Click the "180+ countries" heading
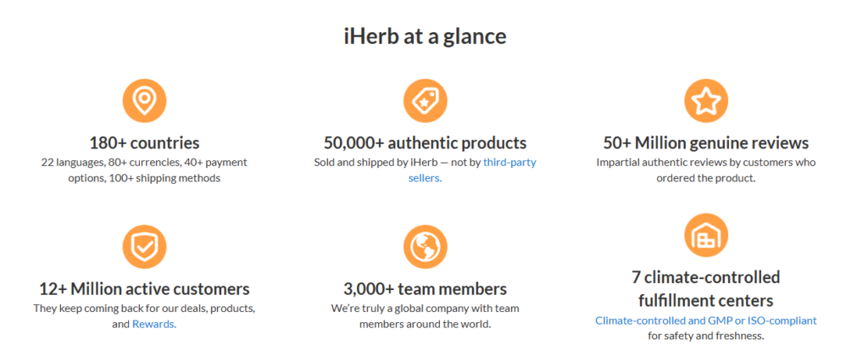868x362 pixels. pyautogui.click(x=144, y=142)
